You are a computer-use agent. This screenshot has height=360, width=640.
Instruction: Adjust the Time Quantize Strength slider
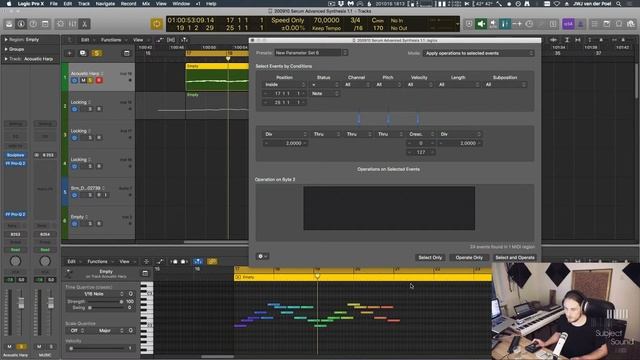(x=104, y=302)
